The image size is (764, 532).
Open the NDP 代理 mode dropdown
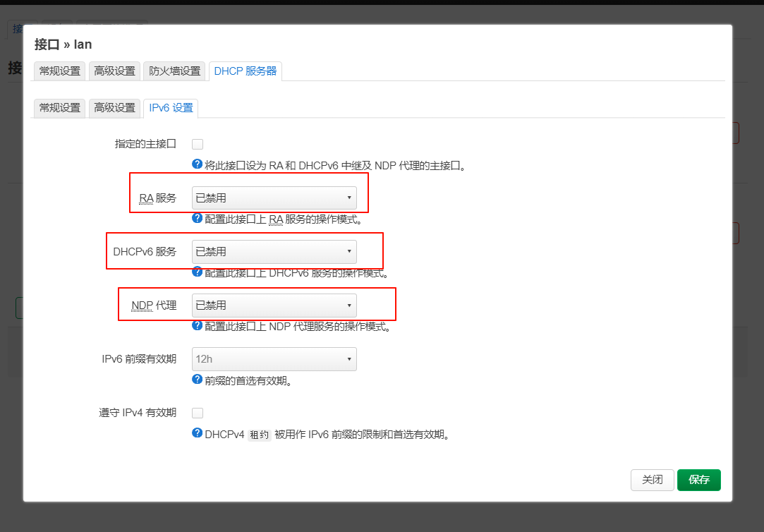pyautogui.click(x=274, y=305)
